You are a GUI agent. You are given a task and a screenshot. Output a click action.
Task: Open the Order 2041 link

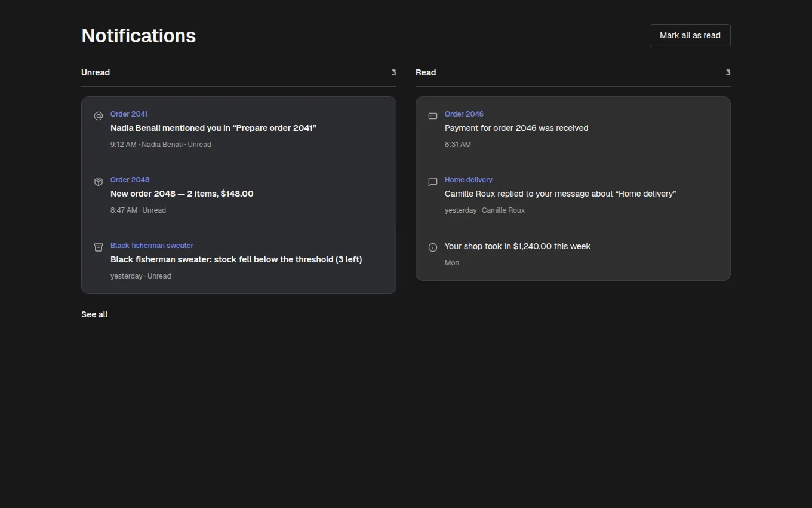coord(129,114)
